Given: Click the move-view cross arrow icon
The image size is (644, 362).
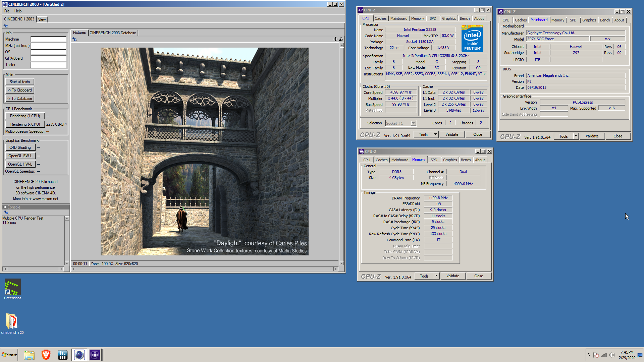Looking at the screenshot, I should [335, 39].
